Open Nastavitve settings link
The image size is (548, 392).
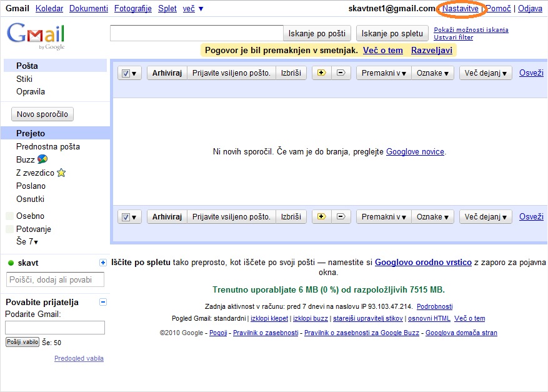tap(461, 8)
